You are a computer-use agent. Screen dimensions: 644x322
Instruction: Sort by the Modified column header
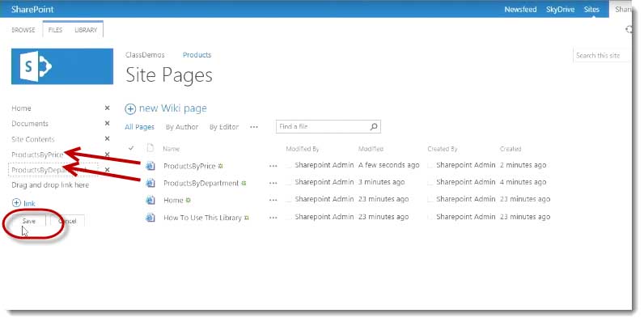pyautogui.click(x=371, y=149)
